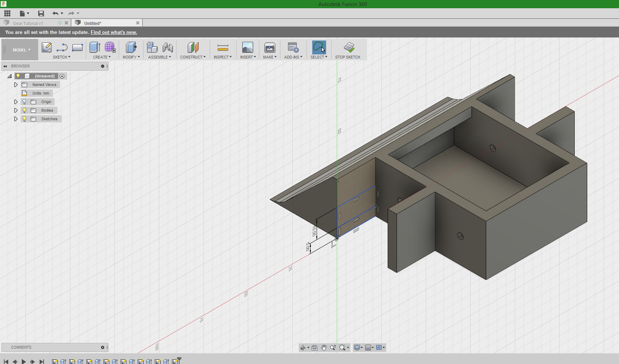Open the data panel grid icon
The height and width of the screenshot is (364, 619).
tap(7, 14)
